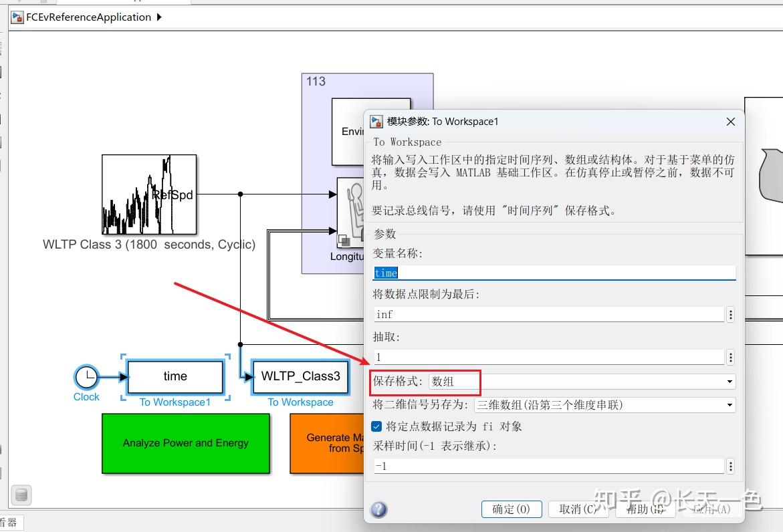Click the 取消 cancel button

[579, 509]
